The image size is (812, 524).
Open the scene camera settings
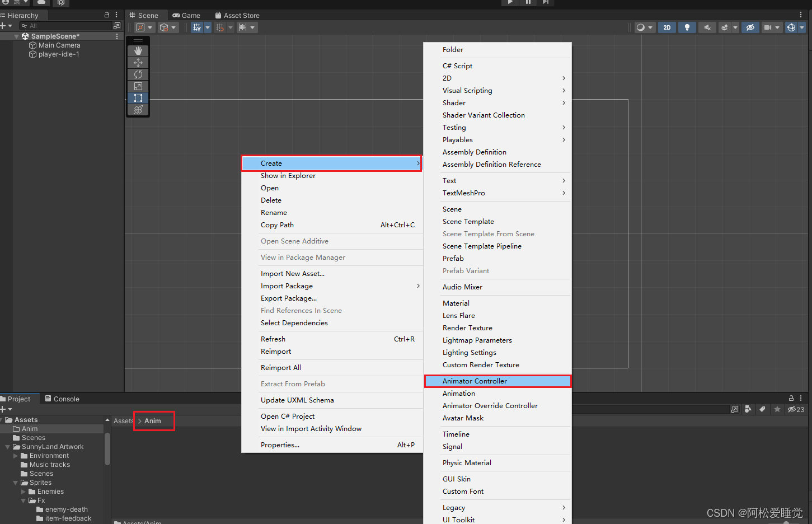[772, 27]
